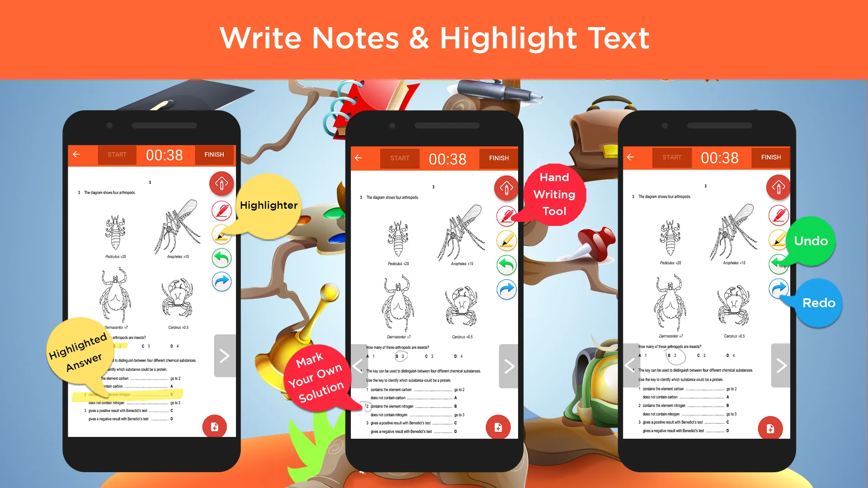Select the red pen drawing tool

505,213
